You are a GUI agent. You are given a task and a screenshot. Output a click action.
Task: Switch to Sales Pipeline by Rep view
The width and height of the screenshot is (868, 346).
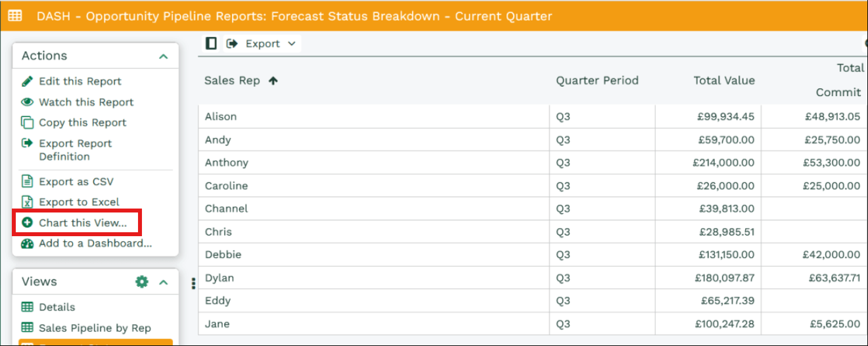(x=95, y=328)
